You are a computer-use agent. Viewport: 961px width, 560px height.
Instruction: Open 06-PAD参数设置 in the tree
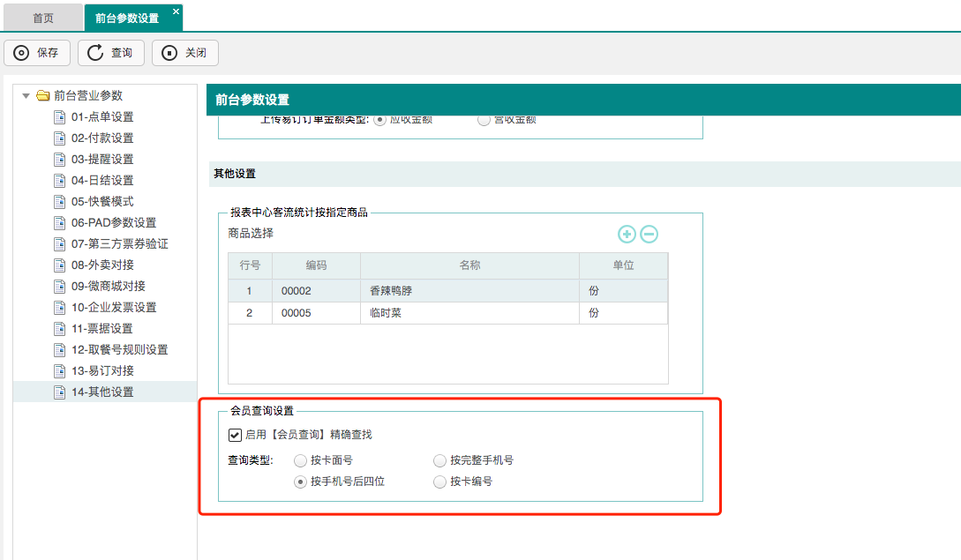(114, 222)
